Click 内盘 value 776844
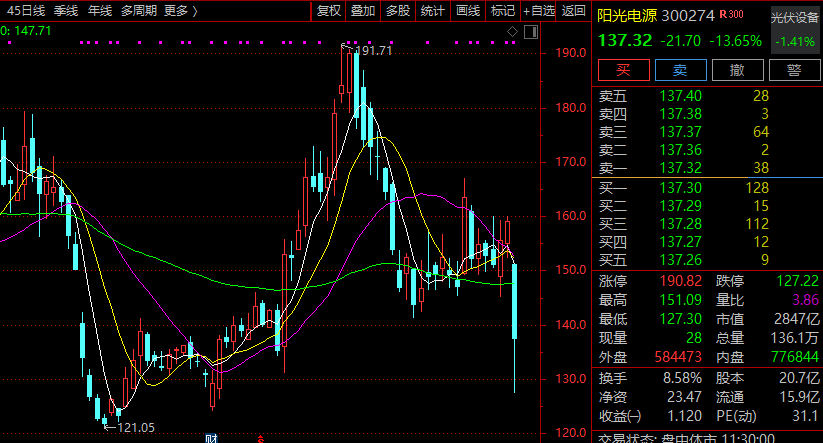 [x=795, y=357]
